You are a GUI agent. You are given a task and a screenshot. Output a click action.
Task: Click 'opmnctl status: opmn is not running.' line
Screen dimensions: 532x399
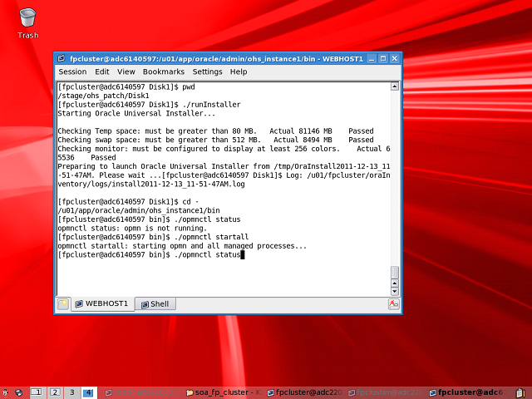coord(132,228)
